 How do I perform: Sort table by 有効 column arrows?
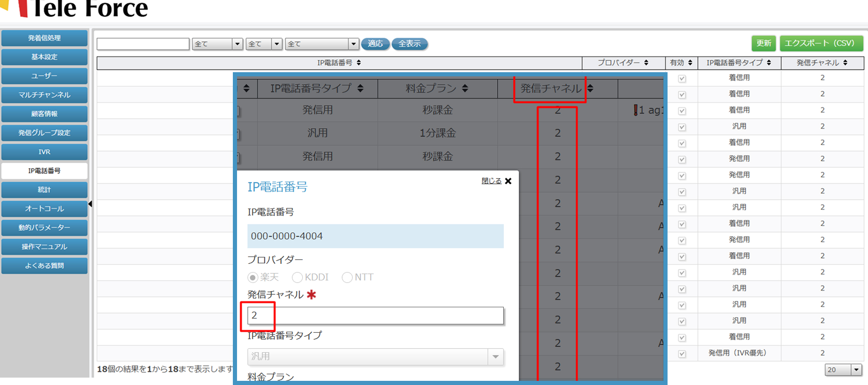pos(690,63)
